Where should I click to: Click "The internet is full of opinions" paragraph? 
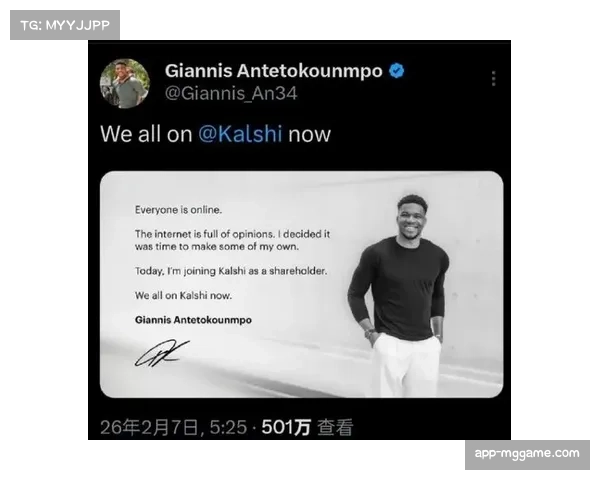(232, 240)
